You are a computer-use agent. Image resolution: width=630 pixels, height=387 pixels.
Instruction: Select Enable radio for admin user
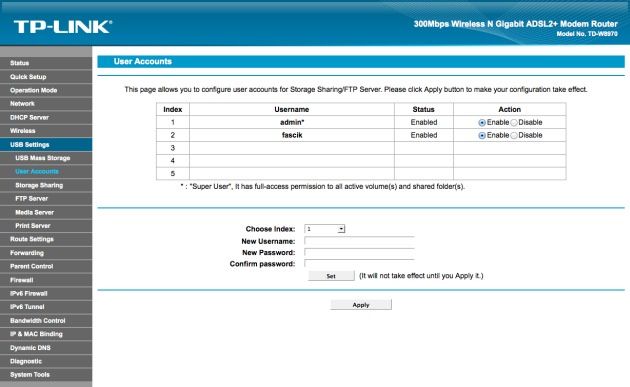point(482,123)
